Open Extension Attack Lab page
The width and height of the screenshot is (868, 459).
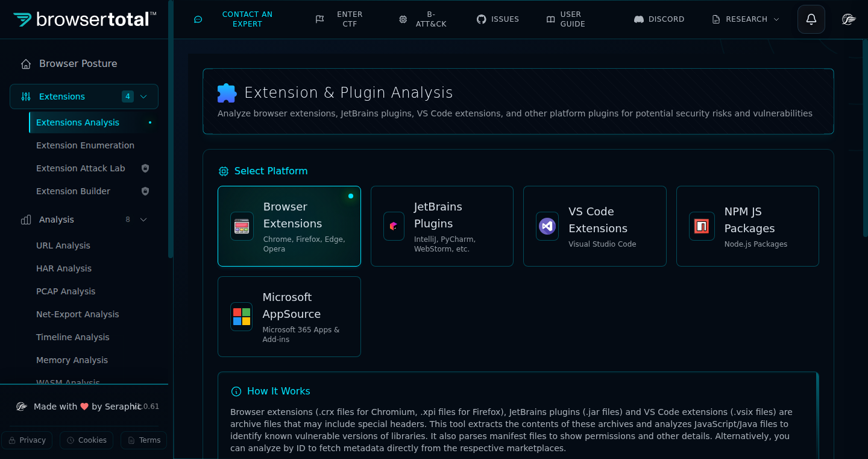tap(93, 168)
